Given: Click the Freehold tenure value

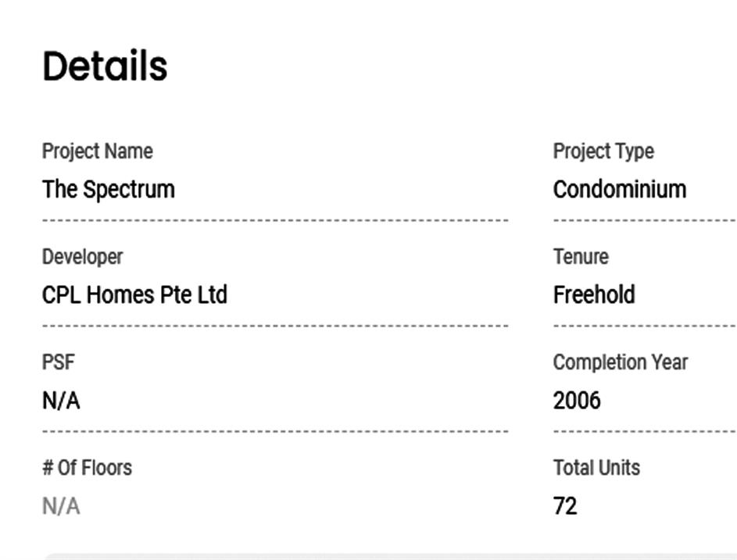Looking at the screenshot, I should [x=593, y=295].
